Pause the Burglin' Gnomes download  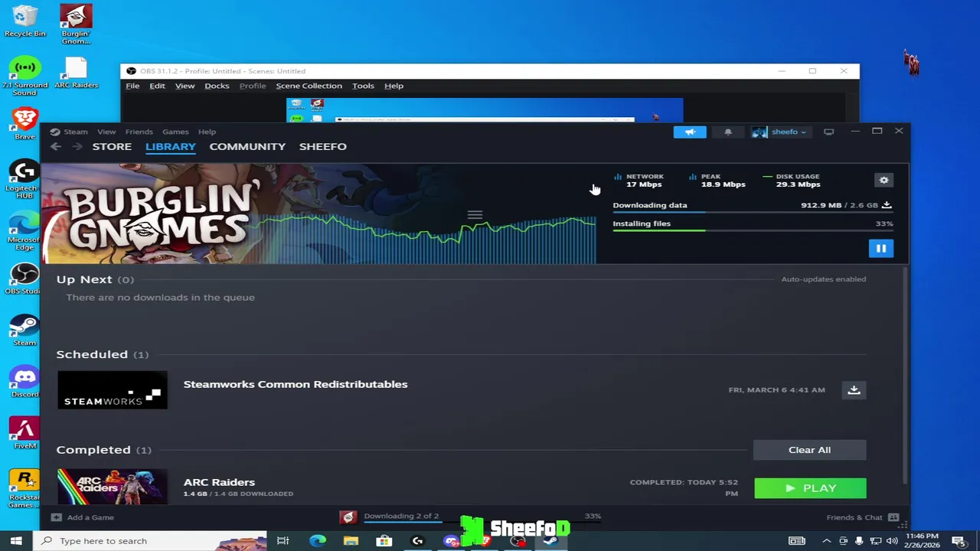pos(880,248)
